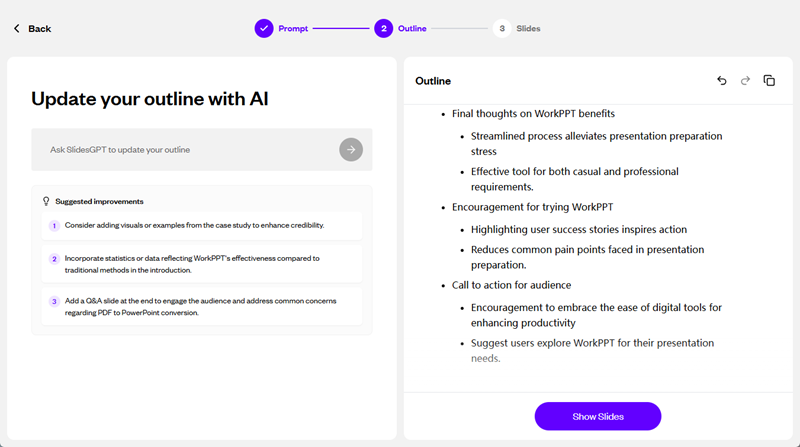The image size is (800, 447).
Task: Click the back chevron arrow icon
Action: click(17, 29)
